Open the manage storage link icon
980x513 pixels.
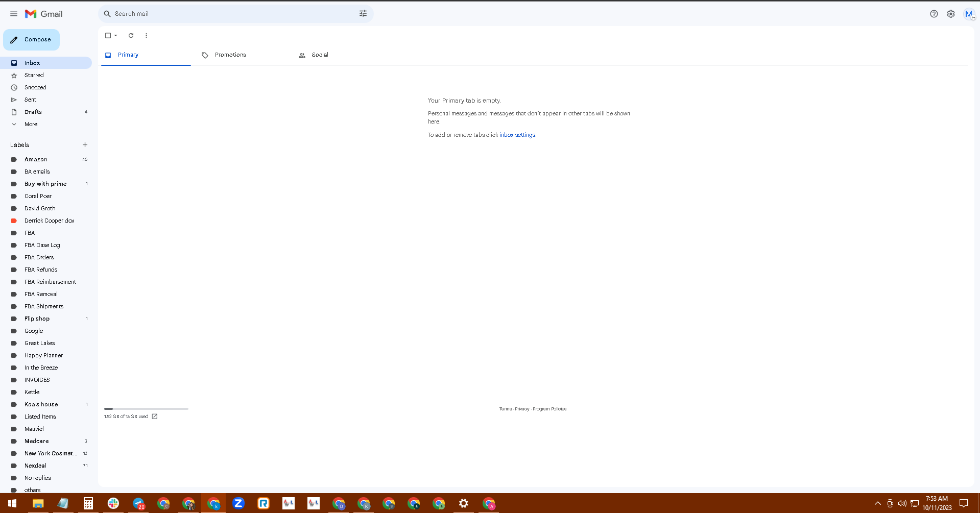155,417
